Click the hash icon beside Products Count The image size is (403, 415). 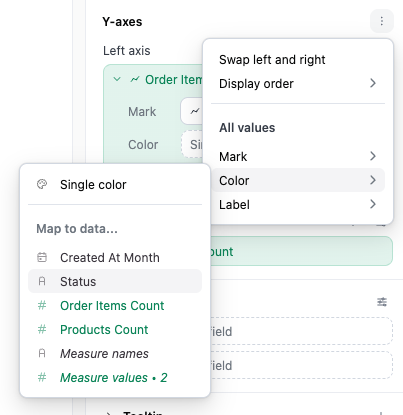click(42, 329)
